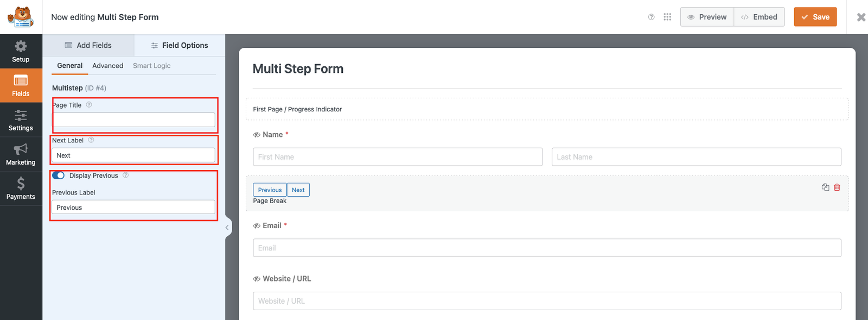Click the Page Title input field
The image size is (868, 320).
pos(133,120)
